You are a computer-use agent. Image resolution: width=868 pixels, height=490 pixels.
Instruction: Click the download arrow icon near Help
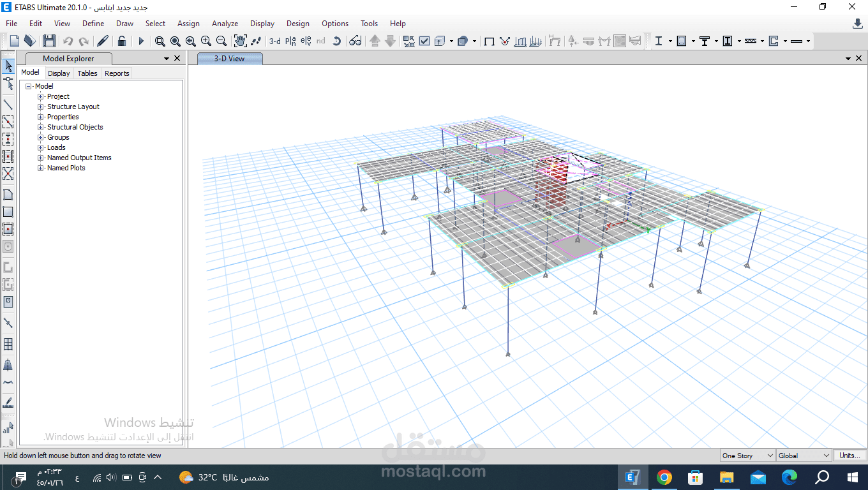858,24
